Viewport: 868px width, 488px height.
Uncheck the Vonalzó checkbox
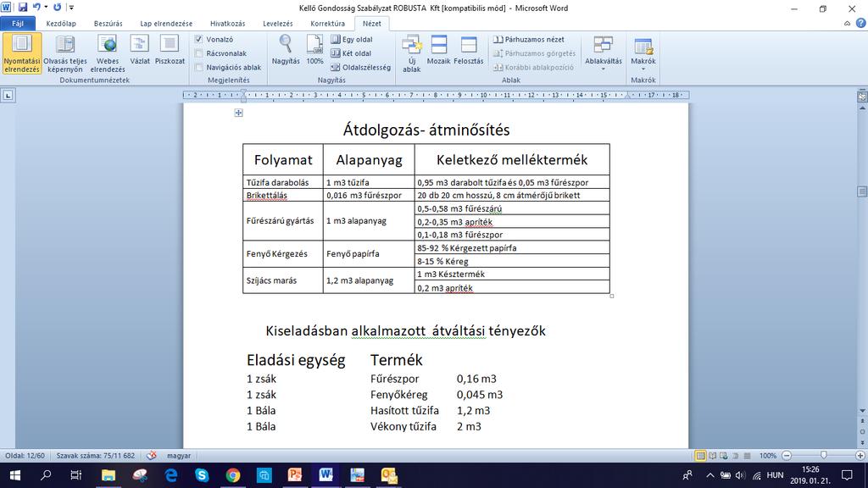click(198, 40)
